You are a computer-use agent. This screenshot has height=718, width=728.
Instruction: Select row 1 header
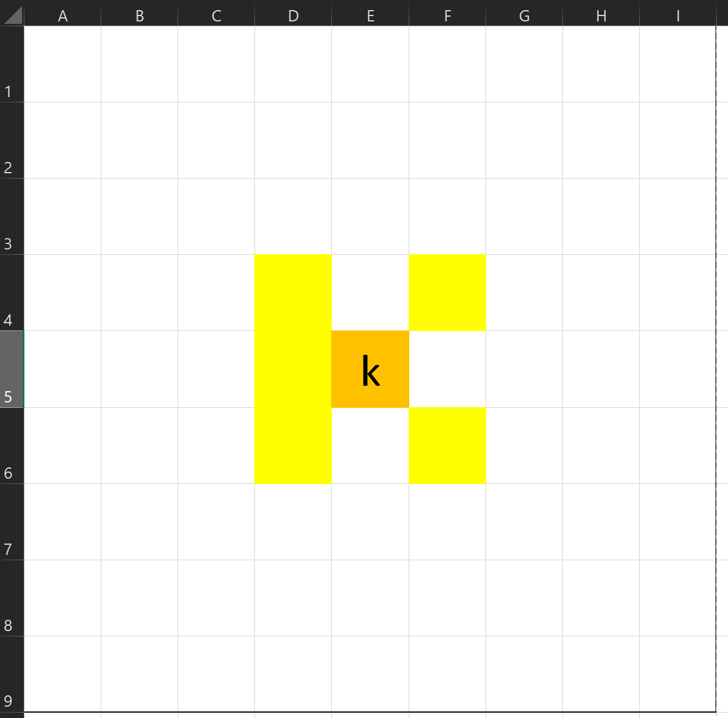pyautogui.click(x=12, y=64)
